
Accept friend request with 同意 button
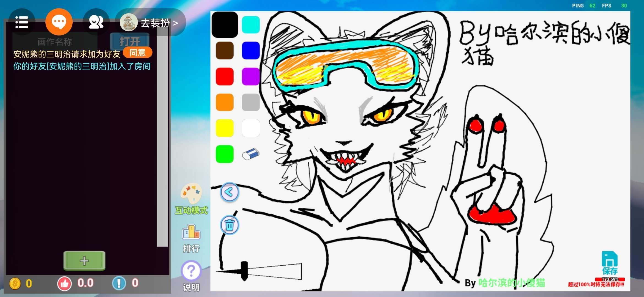click(137, 53)
